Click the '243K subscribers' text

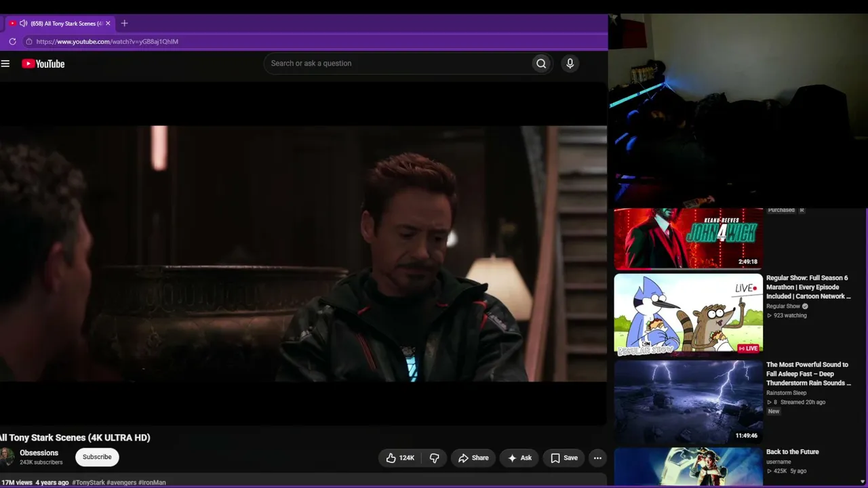[41, 462]
